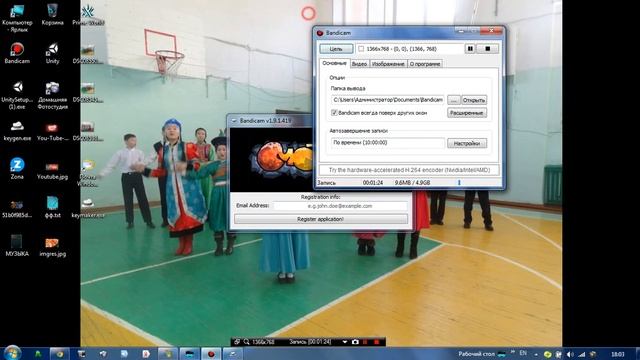Image resolution: width=640 pixels, height=360 pixels.
Task: Select the Prime desktop icon beside Корзина
Action: click(88, 15)
